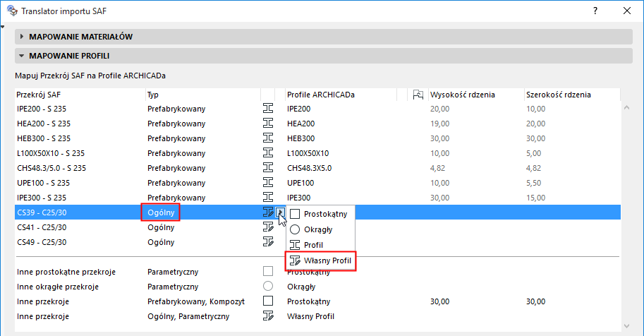Viewport: 644px width, 336px height.
Task: Click the Ogólny, Parametryczny type cell
Action: pos(188,316)
